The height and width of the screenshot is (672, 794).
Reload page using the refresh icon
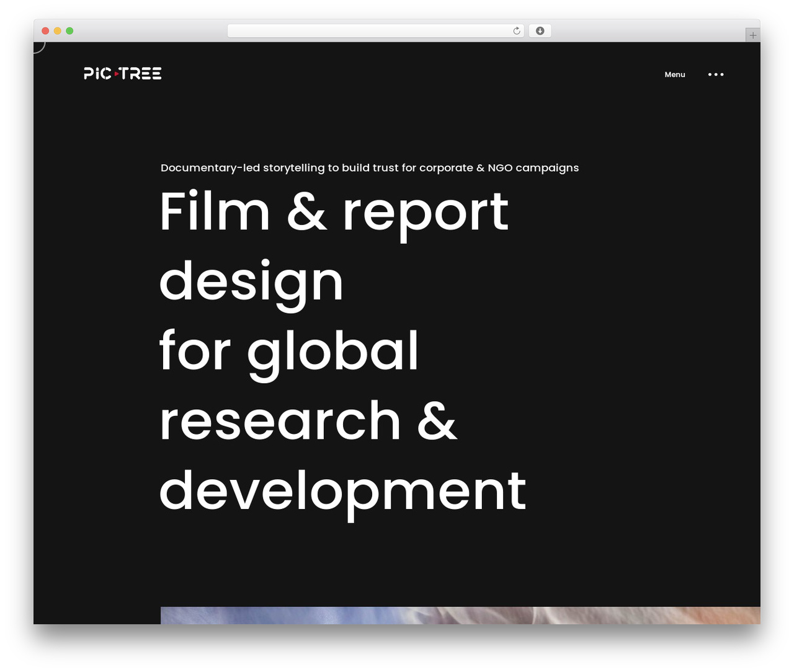point(517,31)
